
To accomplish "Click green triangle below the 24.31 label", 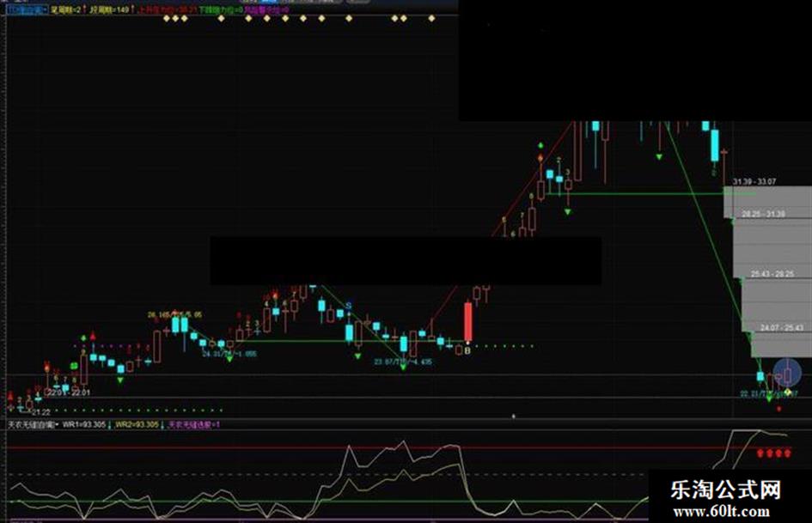I will pos(229,358).
